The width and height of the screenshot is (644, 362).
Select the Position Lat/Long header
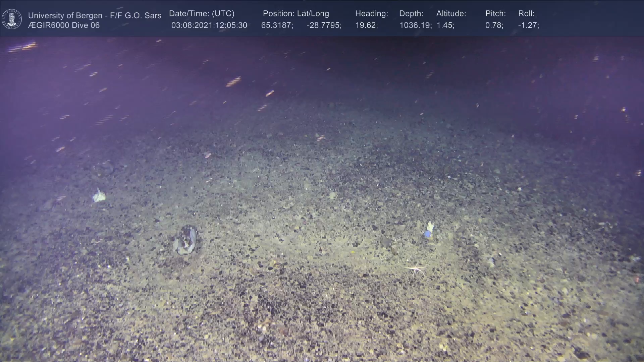pyautogui.click(x=296, y=14)
